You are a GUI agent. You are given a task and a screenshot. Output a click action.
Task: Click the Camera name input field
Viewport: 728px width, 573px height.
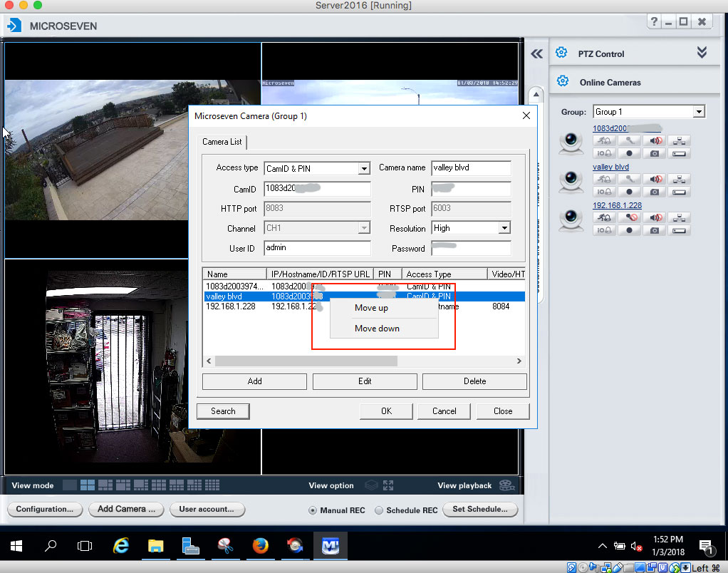click(471, 167)
